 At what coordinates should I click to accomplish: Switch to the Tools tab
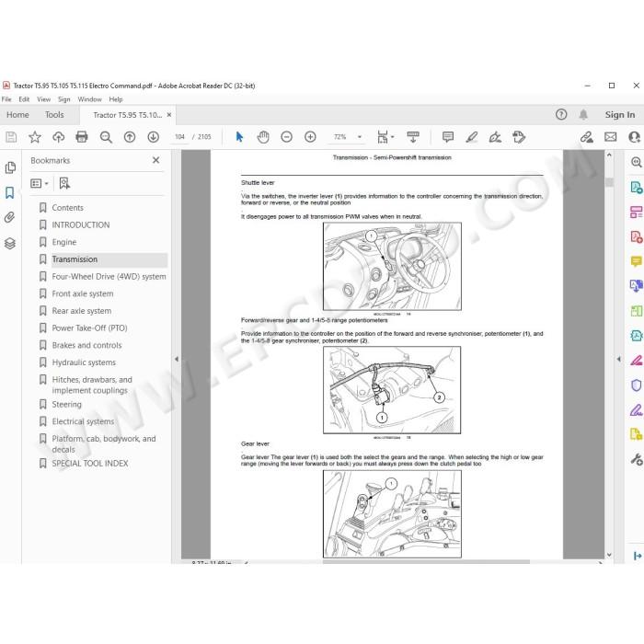[54, 115]
